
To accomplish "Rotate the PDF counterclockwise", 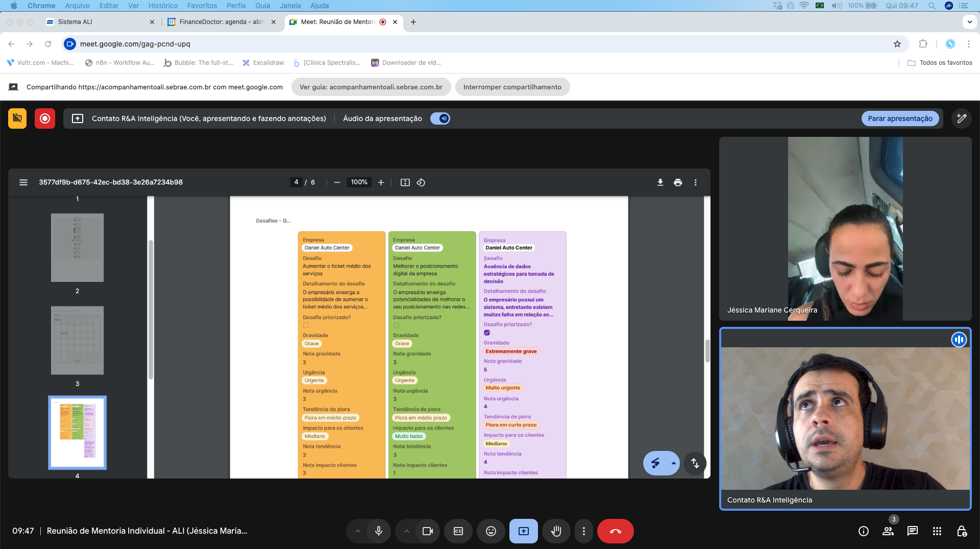I will [421, 182].
